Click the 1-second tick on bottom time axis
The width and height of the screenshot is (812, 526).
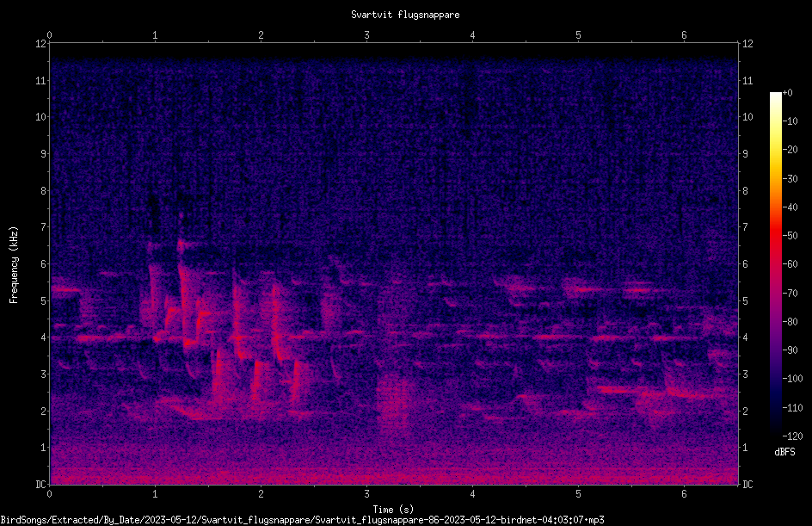click(155, 494)
